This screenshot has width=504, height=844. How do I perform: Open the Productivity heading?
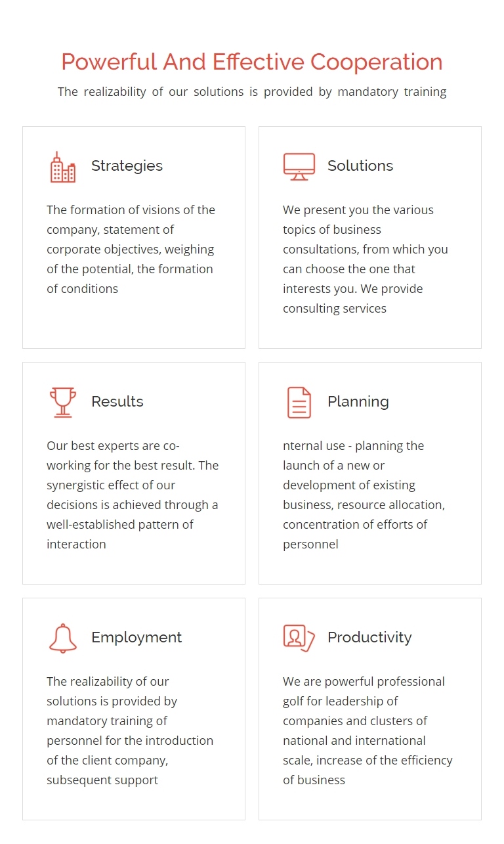pyautogui.click(x=369, y=638)
